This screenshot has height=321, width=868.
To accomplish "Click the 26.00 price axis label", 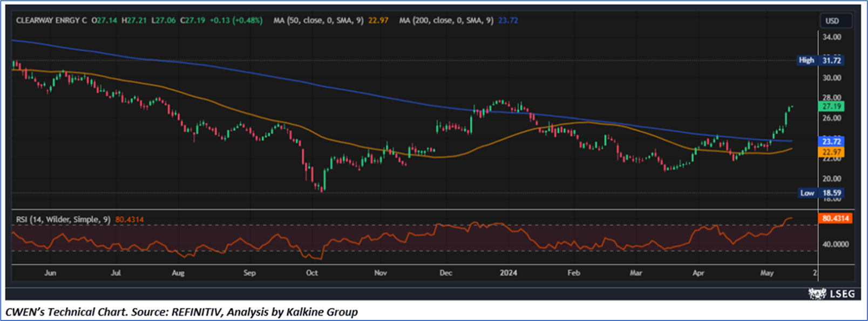I will coord(832,118).
